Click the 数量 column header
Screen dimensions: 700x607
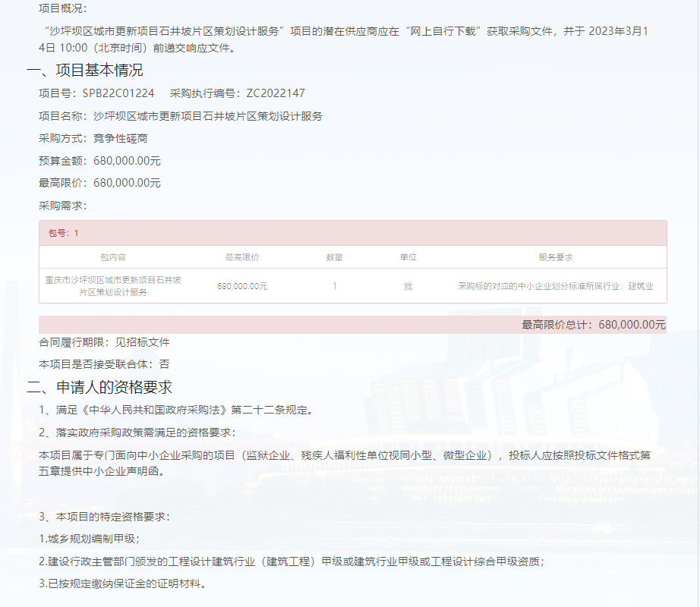click(x=334, y=257)
